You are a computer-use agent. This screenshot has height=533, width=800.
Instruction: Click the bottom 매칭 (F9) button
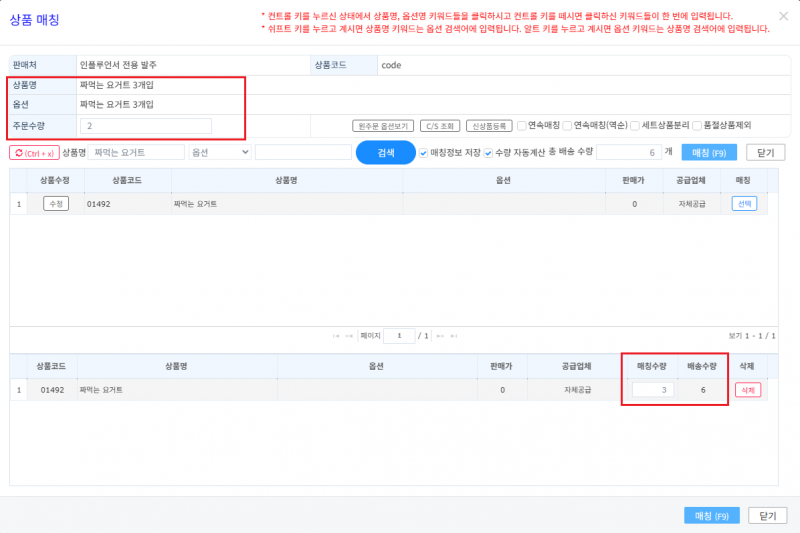coord(712,516)
